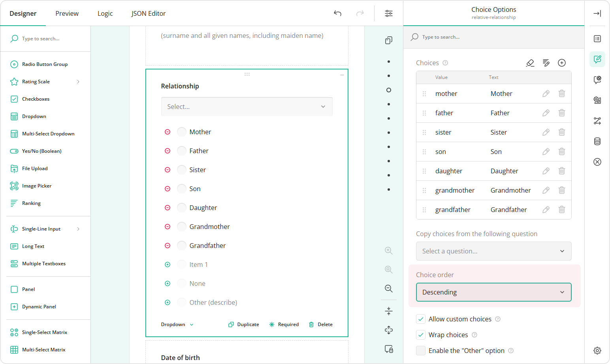Duplicate the Relationship question

tap(243, 324)
